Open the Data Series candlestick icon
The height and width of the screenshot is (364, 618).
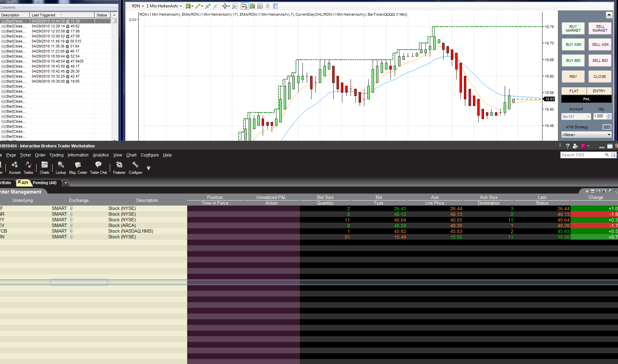(x=252, y=6)
